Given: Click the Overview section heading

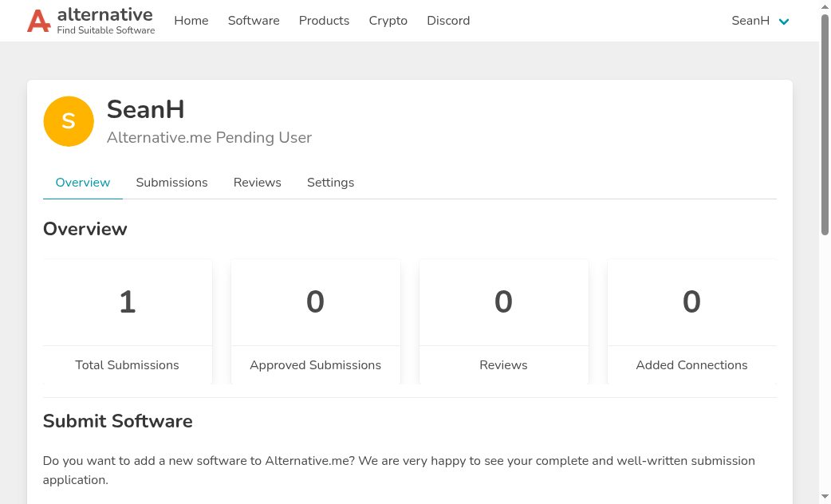Looking at the screenshot, I should point(85,229).
